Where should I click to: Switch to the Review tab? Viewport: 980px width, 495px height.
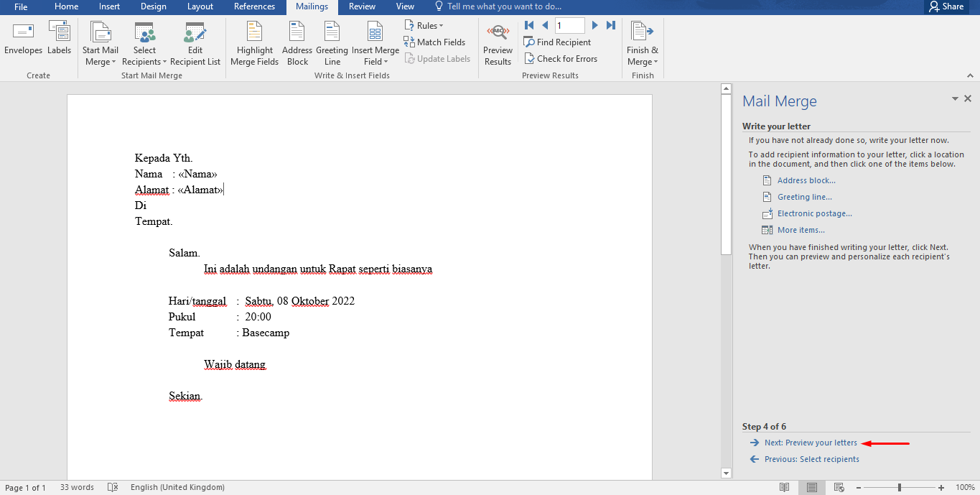(362, 6)
